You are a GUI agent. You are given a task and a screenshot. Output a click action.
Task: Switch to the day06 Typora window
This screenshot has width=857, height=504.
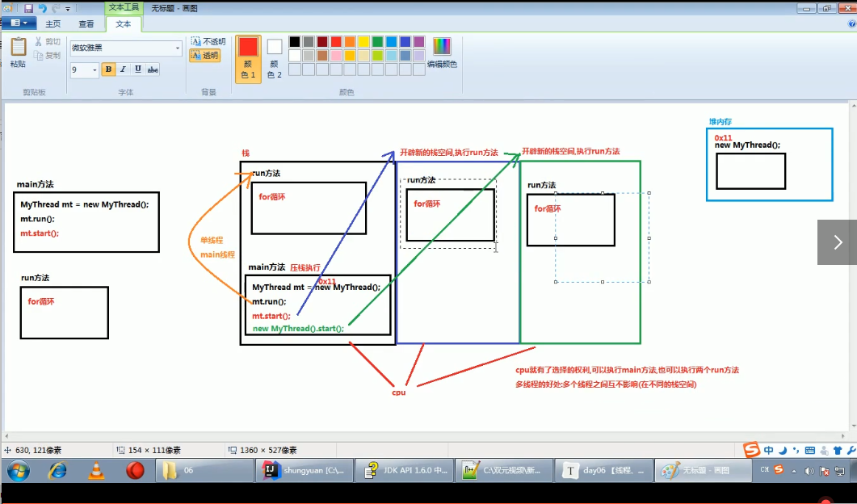click(604, 470)
